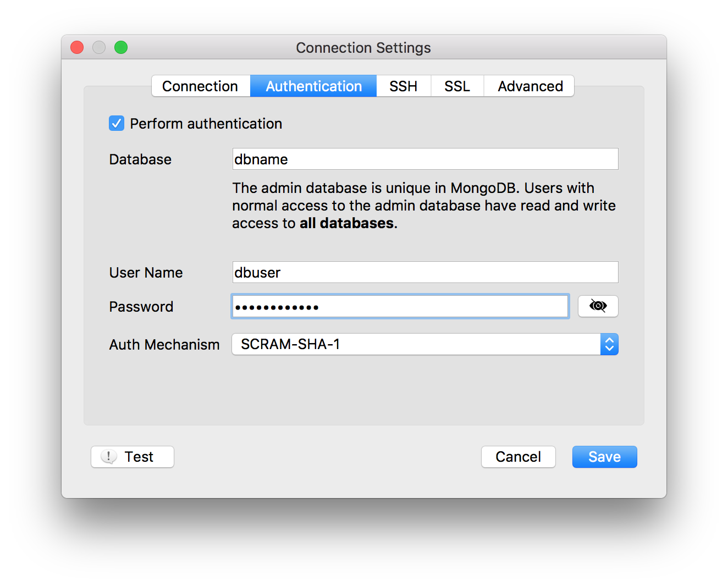
Task: Switch to the Connection tab
Action: click(201, 86)
